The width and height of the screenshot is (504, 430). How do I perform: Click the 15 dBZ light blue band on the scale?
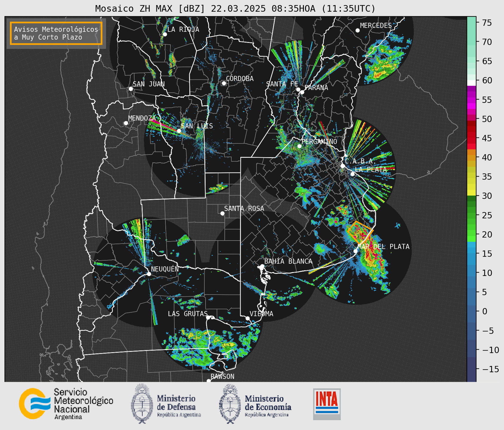pyautogui.click(x=471, y=254)
